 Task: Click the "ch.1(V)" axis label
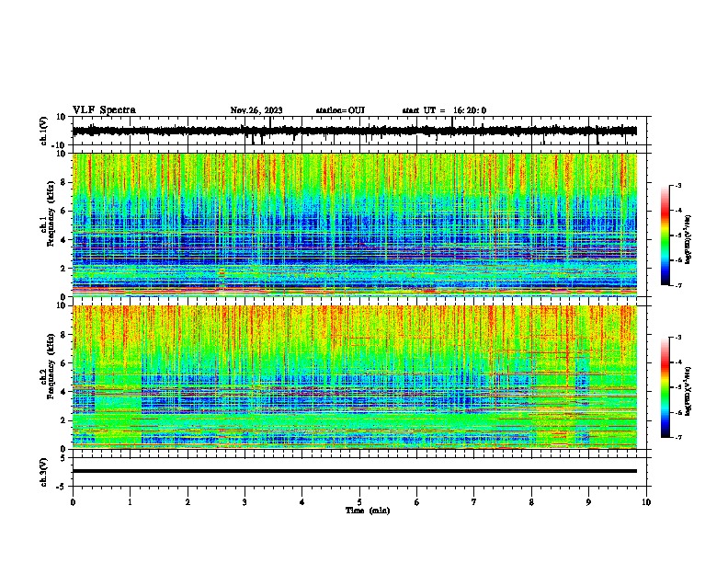[44, 131]
